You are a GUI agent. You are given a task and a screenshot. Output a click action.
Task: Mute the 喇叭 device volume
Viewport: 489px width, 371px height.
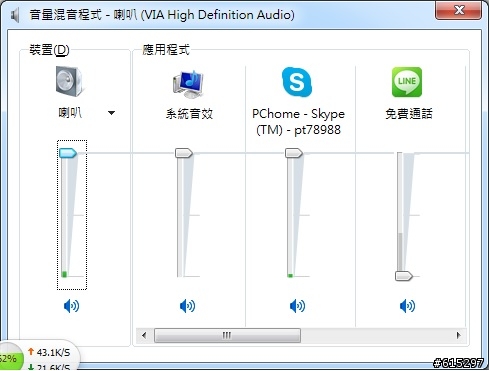tap(71, 306)
